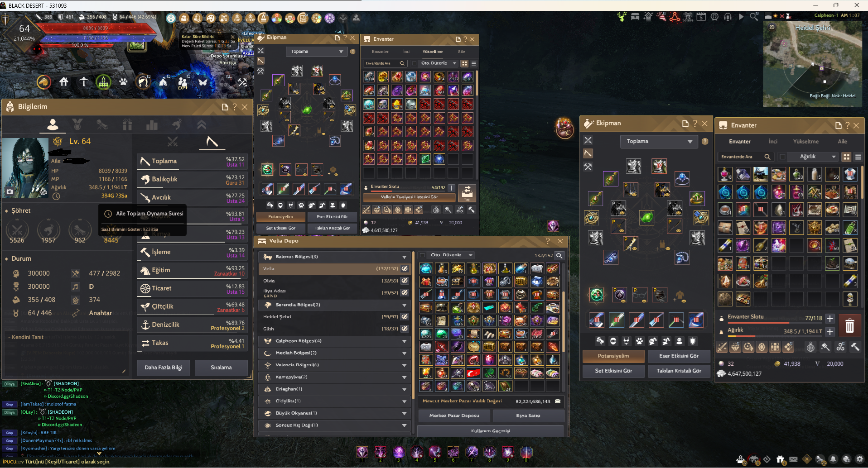Select the Envanter tab in right Envanter window
This screenshot has height=468, width=868.
[740, 142]
